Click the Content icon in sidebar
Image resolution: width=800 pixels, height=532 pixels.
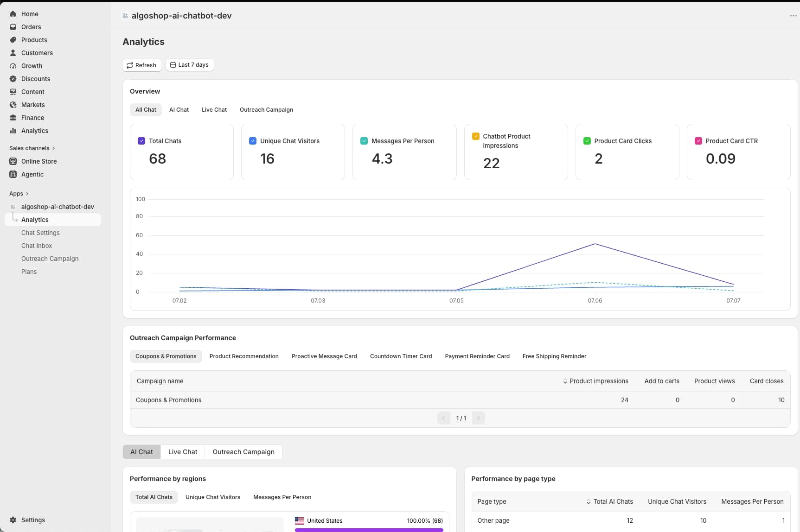13,92
